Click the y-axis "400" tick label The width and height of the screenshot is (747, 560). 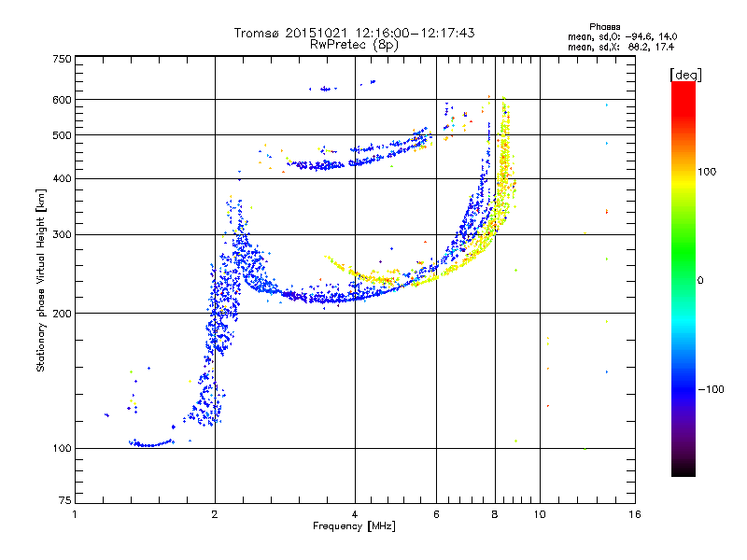pyautogui.click(x=62, y=179)
